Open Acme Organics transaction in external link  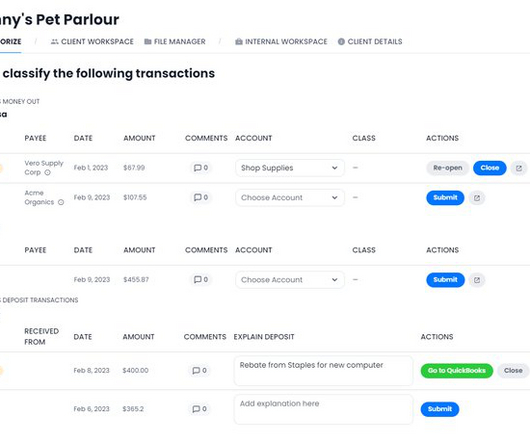[477, 198]
